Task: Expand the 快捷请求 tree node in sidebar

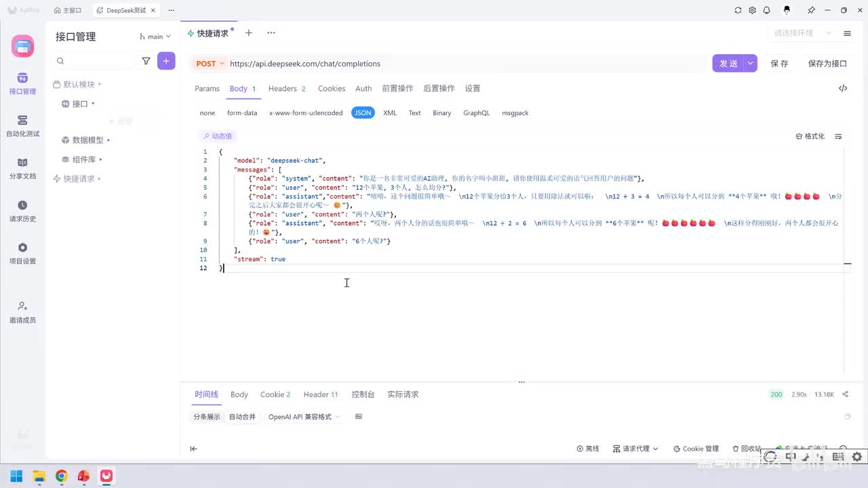Action: click(77, 179)
